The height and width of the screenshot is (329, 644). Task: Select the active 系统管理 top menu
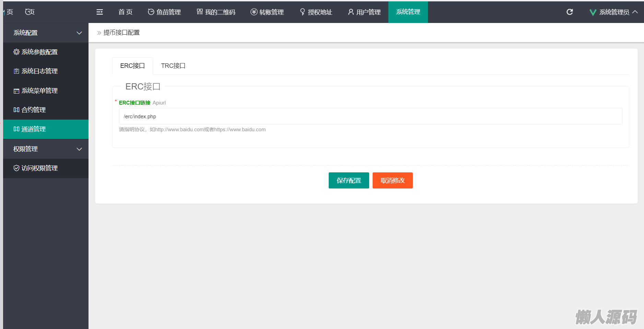point(408,12)
